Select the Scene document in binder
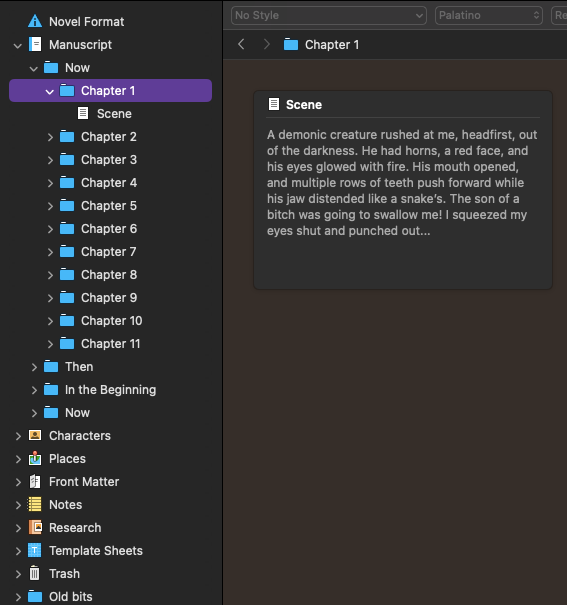The image size is (567, 605). pyautogui.click(x=114, y=113)
